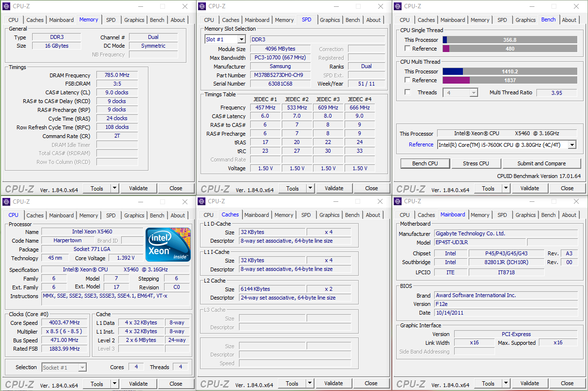Switch to SPD tab in Caches window
Image resolution: width=588 pixels, height=391 pixels.
pos(306,215)
